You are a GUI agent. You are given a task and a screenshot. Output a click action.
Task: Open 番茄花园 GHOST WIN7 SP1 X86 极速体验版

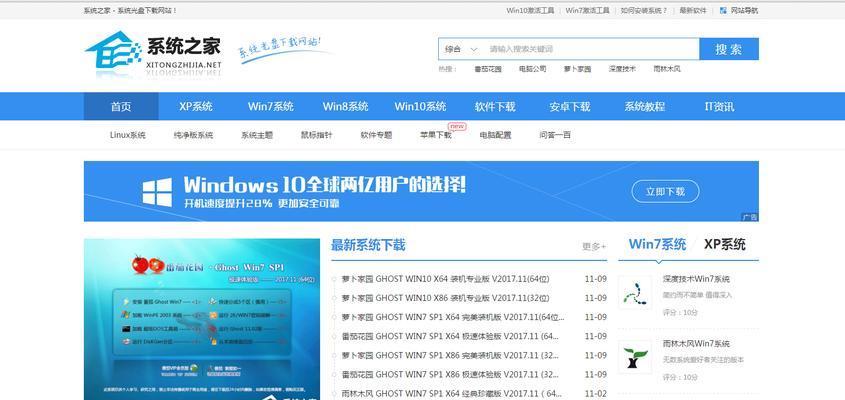pos(450,374)
